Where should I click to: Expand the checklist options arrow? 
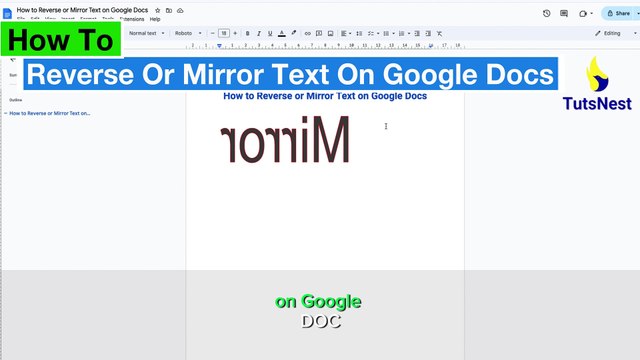(x=378, y=33)
